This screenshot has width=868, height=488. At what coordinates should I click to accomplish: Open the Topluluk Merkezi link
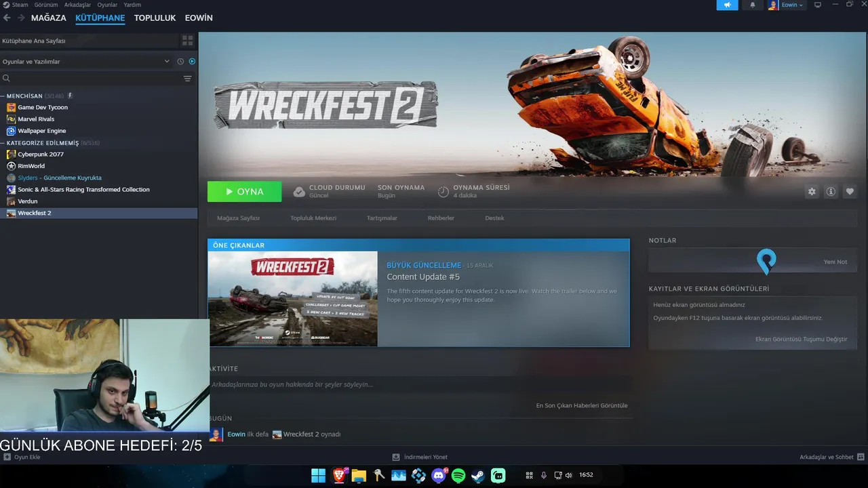[313, 218]
